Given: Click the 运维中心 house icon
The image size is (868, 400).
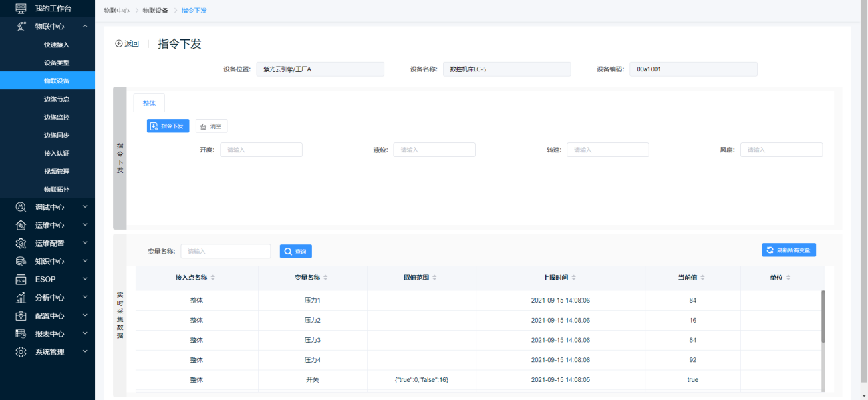Looking at the screenshot, I should (21, 225).
